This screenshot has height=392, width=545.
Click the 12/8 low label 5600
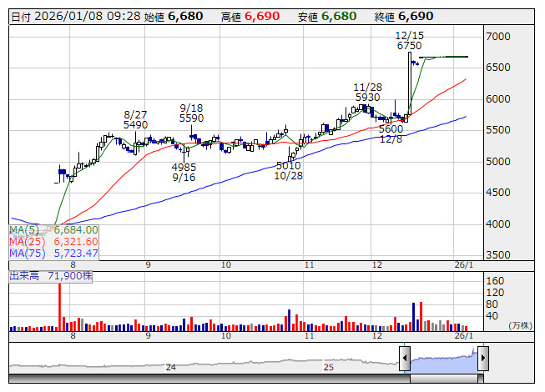[391, 129]
